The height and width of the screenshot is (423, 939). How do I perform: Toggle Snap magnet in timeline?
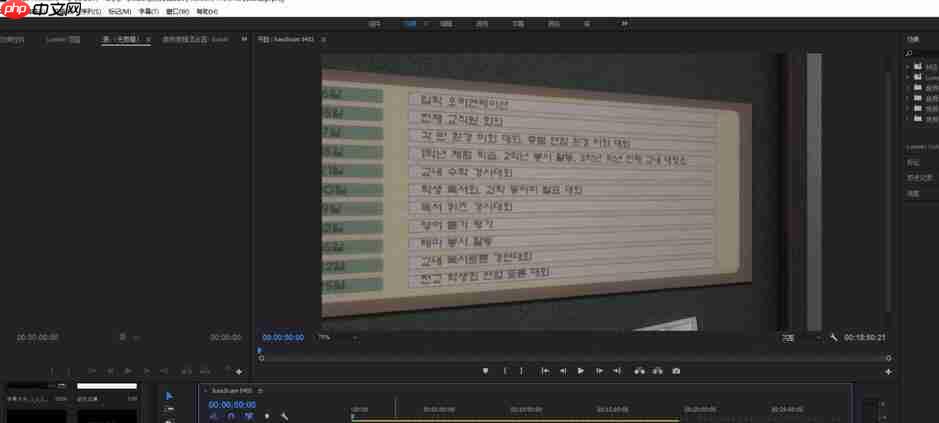point(231,416)
